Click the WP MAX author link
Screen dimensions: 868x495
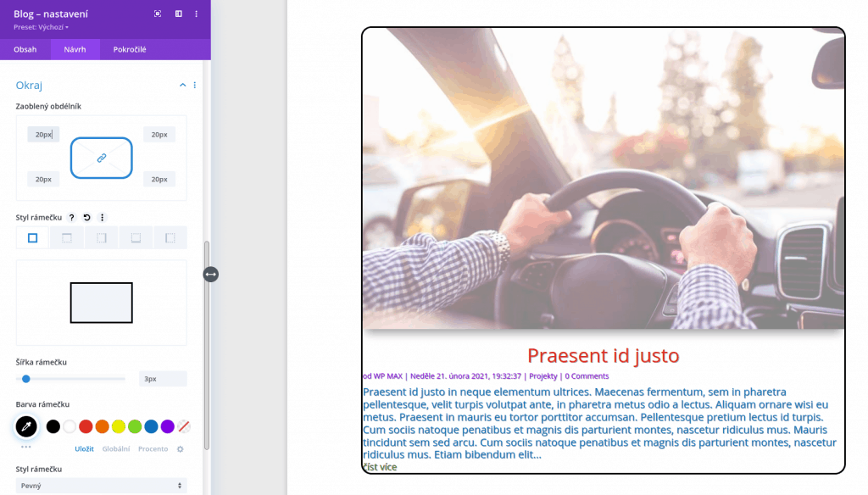point(388,376)
